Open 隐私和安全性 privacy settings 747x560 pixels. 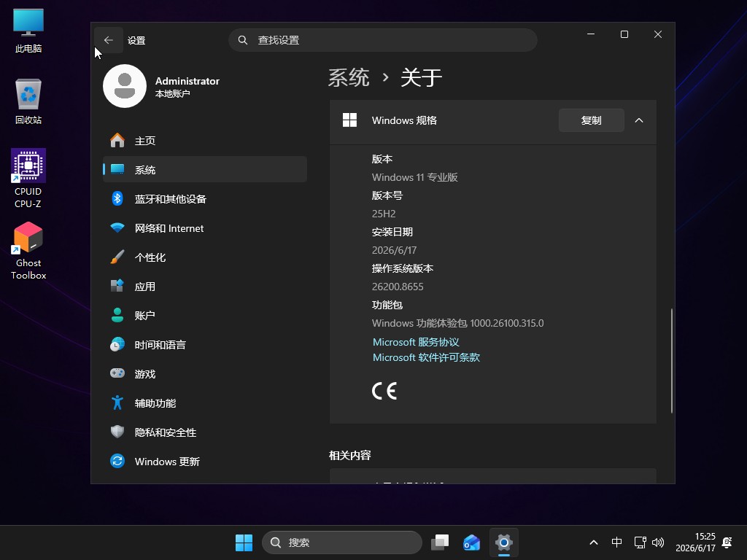pos(205,432)
